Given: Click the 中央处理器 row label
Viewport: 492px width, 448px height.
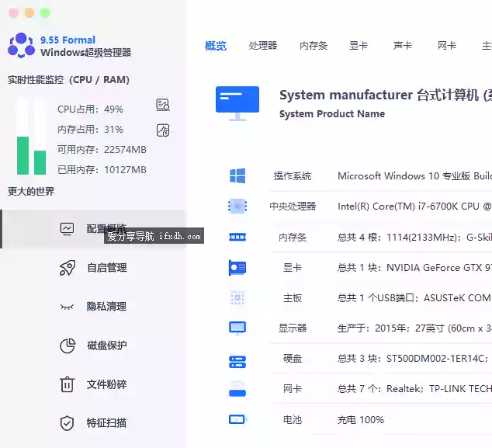Looking at the screenshot, I should (293, 207).
